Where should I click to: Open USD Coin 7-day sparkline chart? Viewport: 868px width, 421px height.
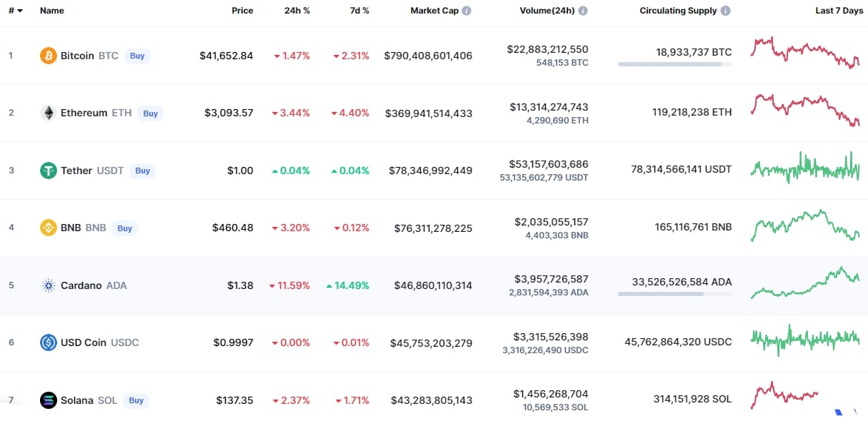(x=805, y=340)
